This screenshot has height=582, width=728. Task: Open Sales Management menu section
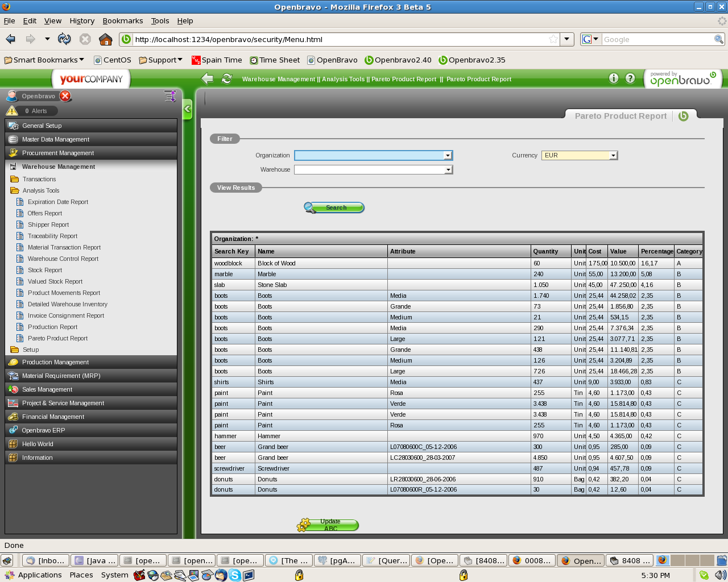pos(47,389)
